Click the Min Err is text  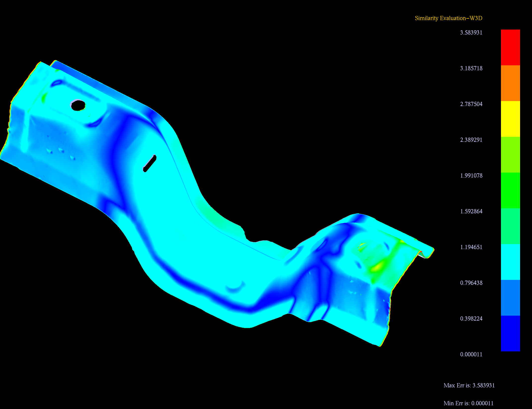(468, 403)
